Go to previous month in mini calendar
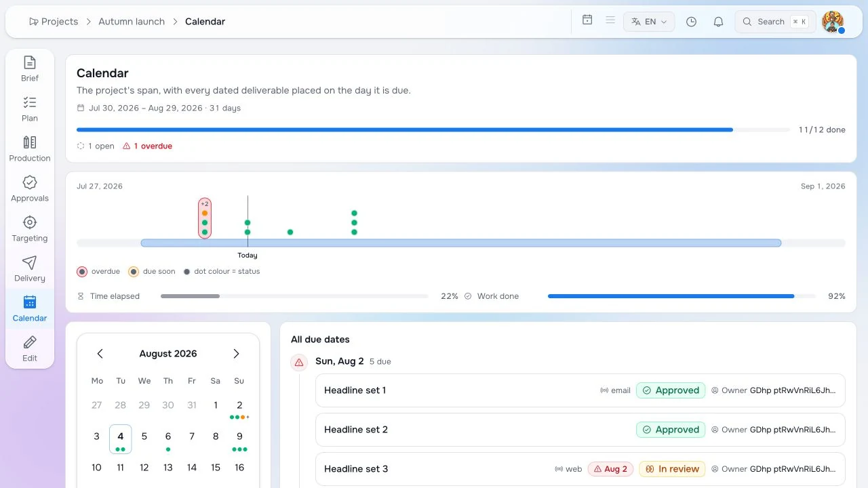The width and height of the screenshot is (868, 488). tap(100, 354)
